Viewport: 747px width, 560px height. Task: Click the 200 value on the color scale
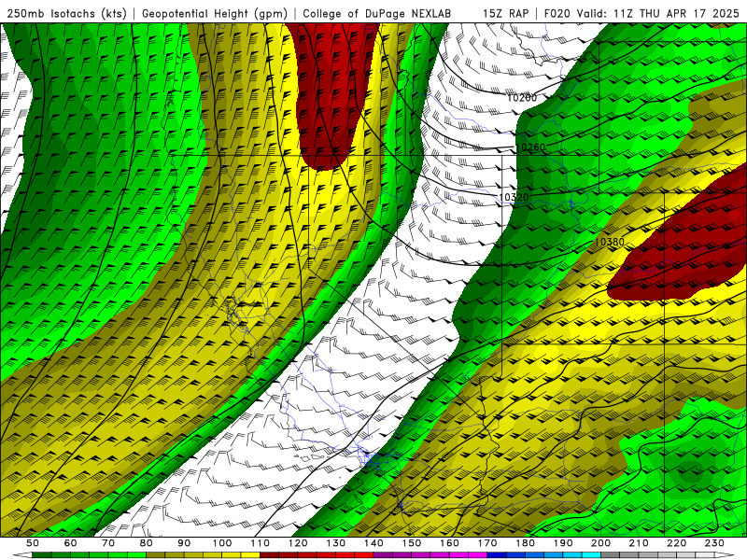[x=601, y=543]
